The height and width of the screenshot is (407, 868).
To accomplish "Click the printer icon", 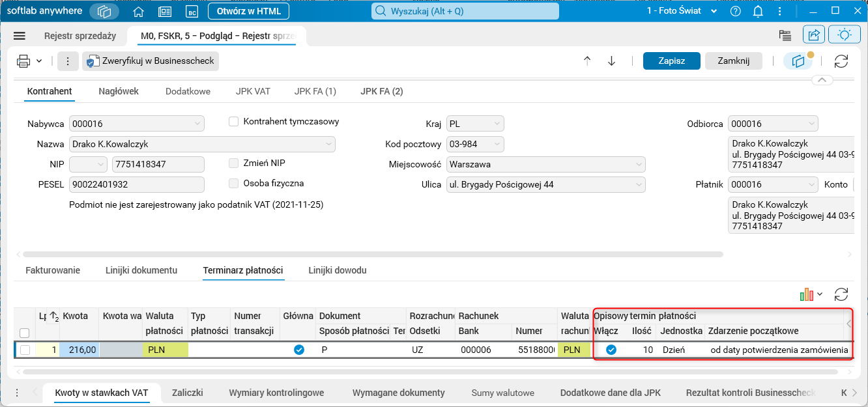I will click(x=23, y=61).
